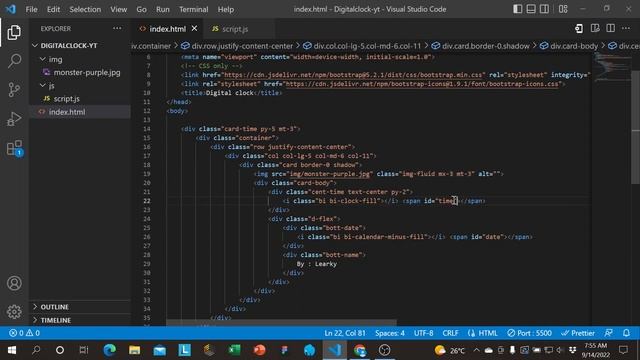Click CRLF end of line selector
The image size is (640, 360).
(450, 333)
